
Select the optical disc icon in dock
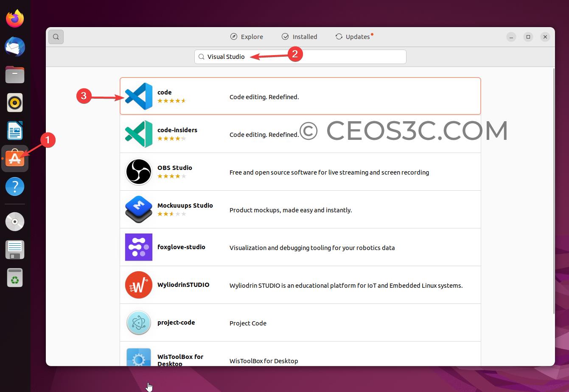(x=15, y=222)
